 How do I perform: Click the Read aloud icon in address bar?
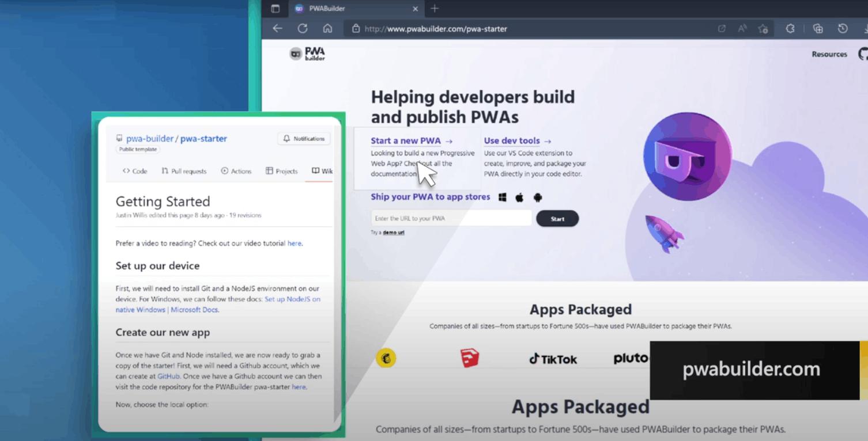tap(742, 28)
